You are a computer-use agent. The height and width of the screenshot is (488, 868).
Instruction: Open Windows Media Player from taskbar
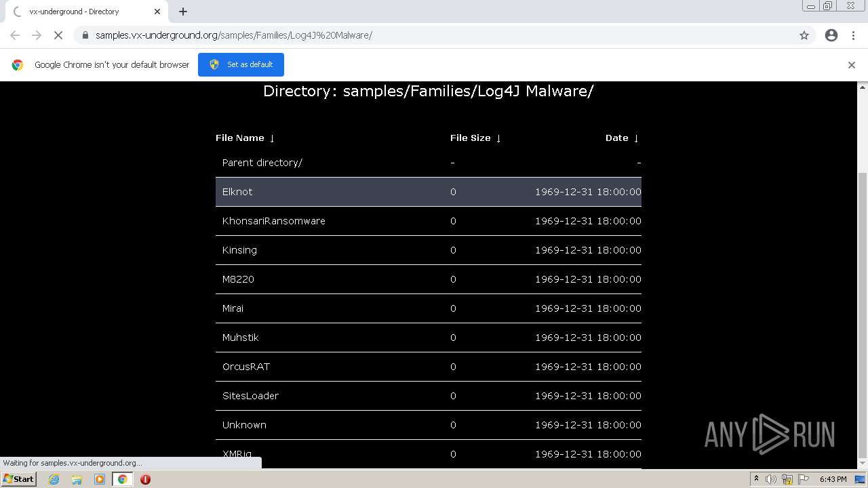100,479
